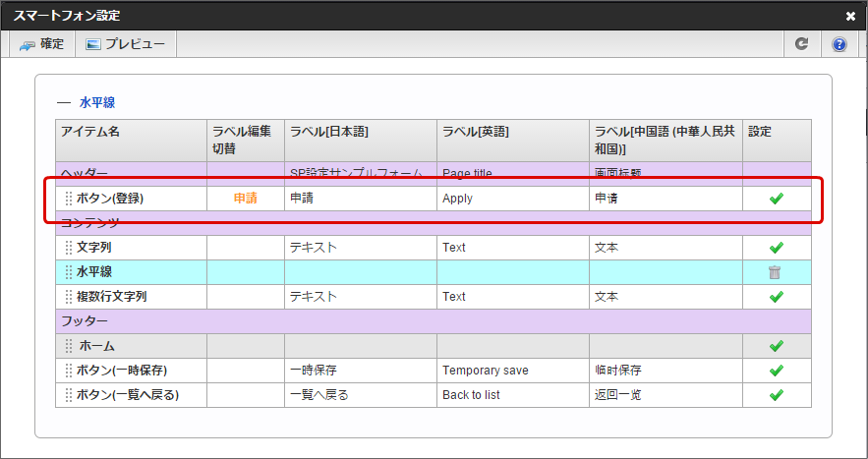Click the English label cell 'Apply'

457,199
